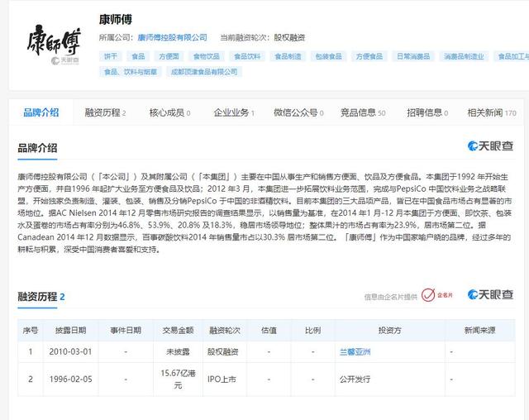529x420 pixels.
Task: Select the 日常消费品 tag
Action: (413, 56)
